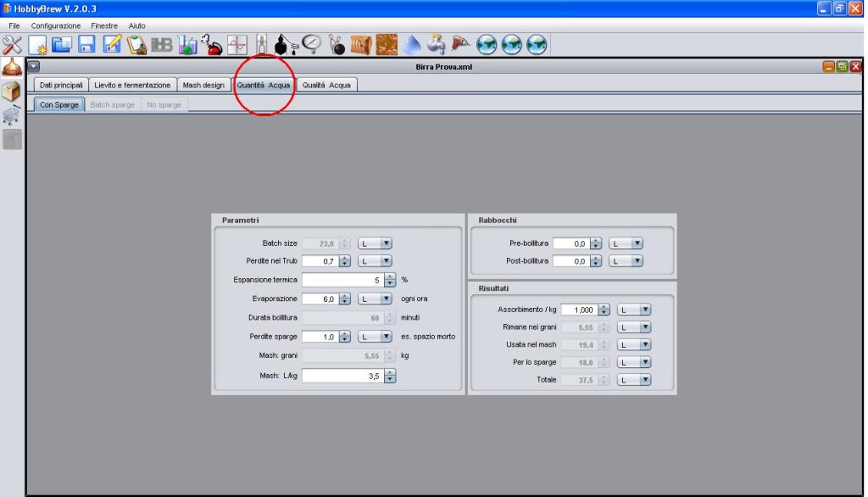Open the cardboard box sidebar icon
Viewport: 868px width, 497px height.
click(12, 92)
